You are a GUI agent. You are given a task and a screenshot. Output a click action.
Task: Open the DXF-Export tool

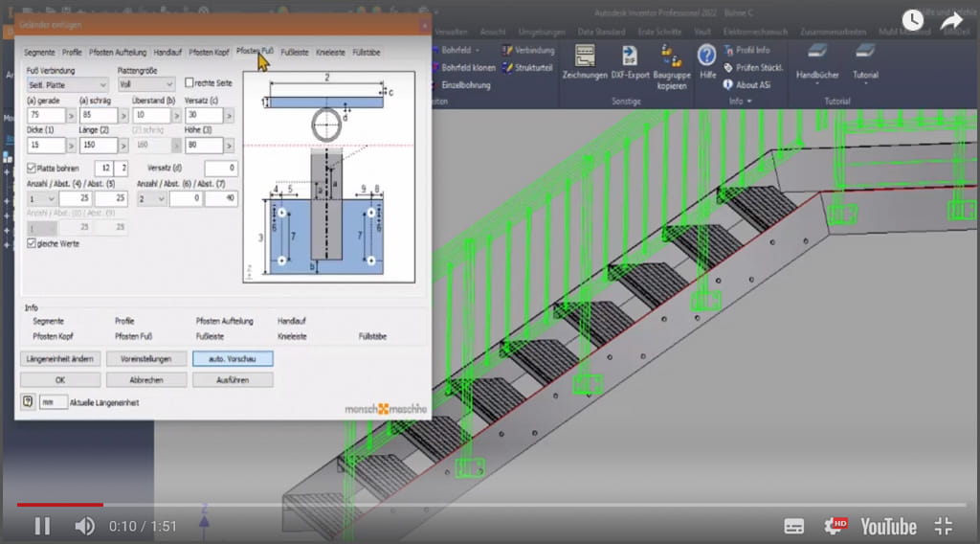point(631,57)
